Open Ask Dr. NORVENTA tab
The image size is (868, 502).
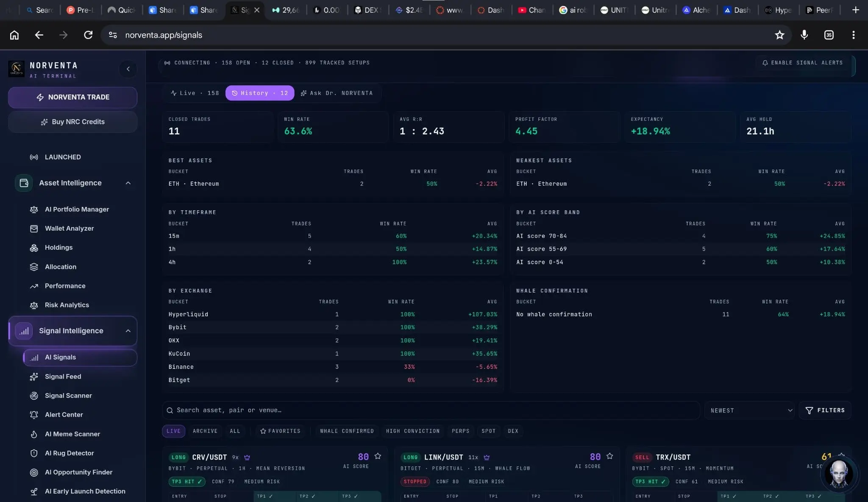[337, 93]
